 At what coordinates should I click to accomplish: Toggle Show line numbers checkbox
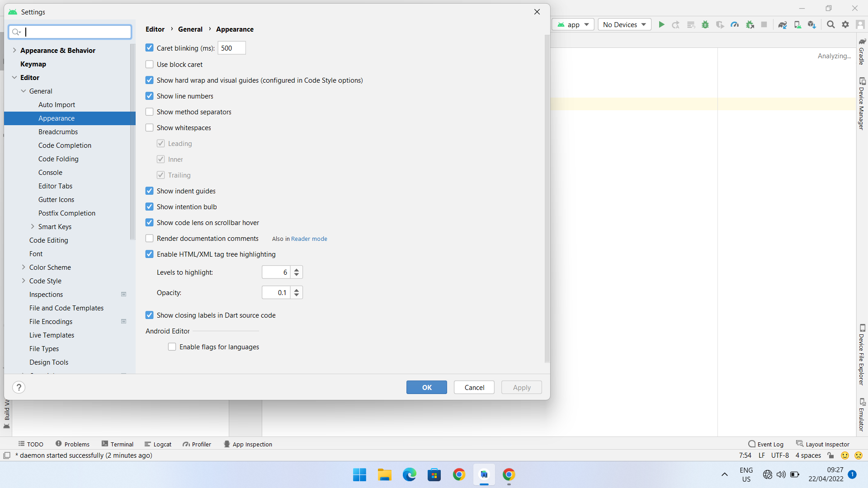coord(149,96)
